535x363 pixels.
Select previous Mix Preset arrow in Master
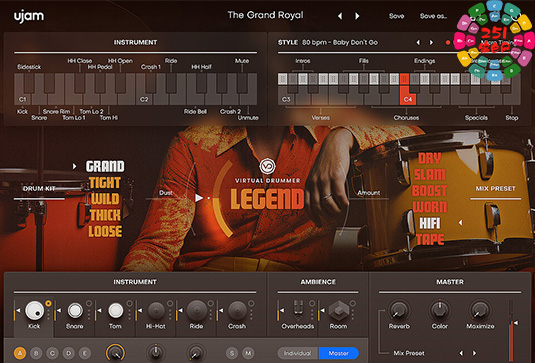(x=461, y=353)
